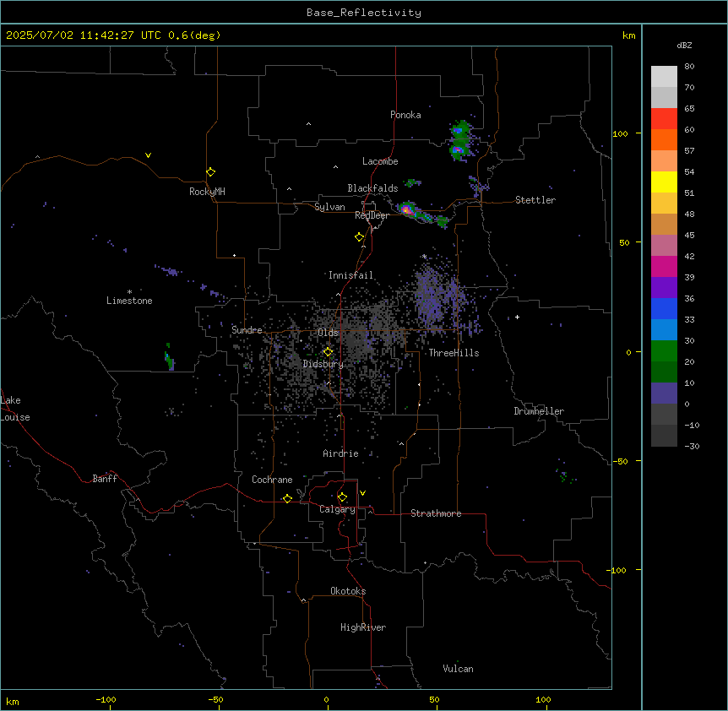This screenshot has height=711, width=728.
Task: Click the -50 tick on right vertical axis
Action: [x=620, y=461]
